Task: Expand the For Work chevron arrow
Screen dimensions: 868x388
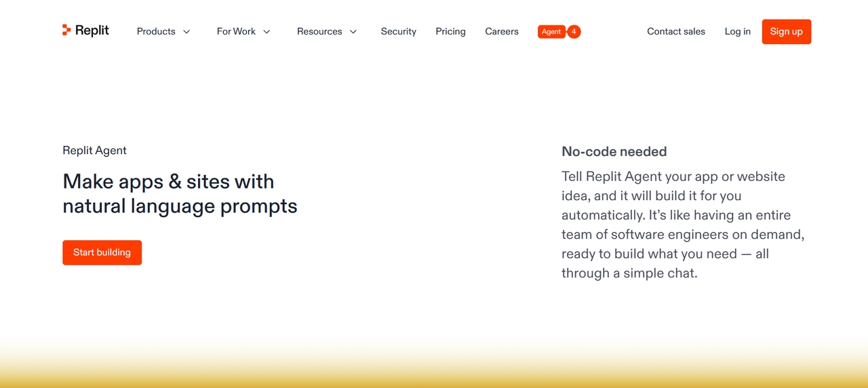Action: click(x=267, y=32)
